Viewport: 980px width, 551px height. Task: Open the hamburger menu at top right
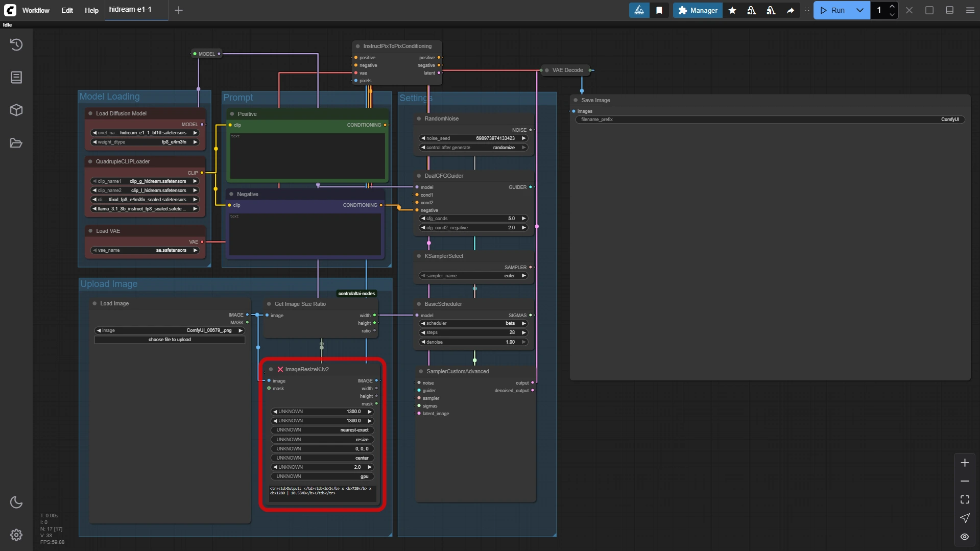[970, 10]
